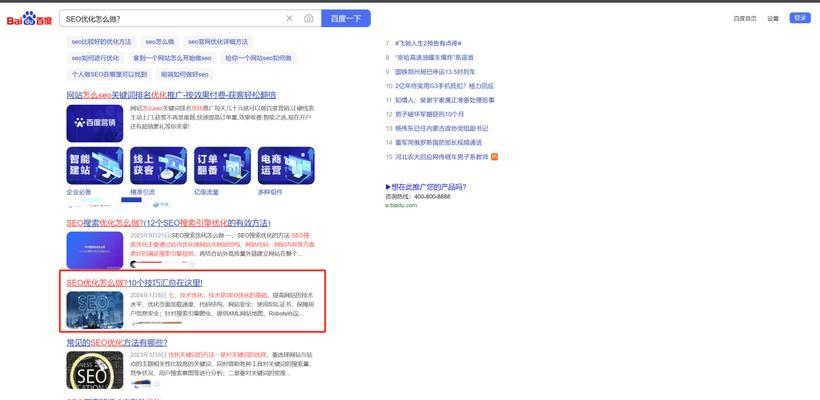Open the 智能建站 ad tile
Viewport: 820px width, 400px height.
(95, 165)
